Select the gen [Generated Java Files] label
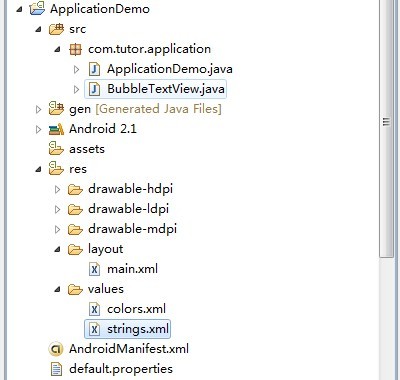This screenshot has height=380, width=400. tap(145, 109)
